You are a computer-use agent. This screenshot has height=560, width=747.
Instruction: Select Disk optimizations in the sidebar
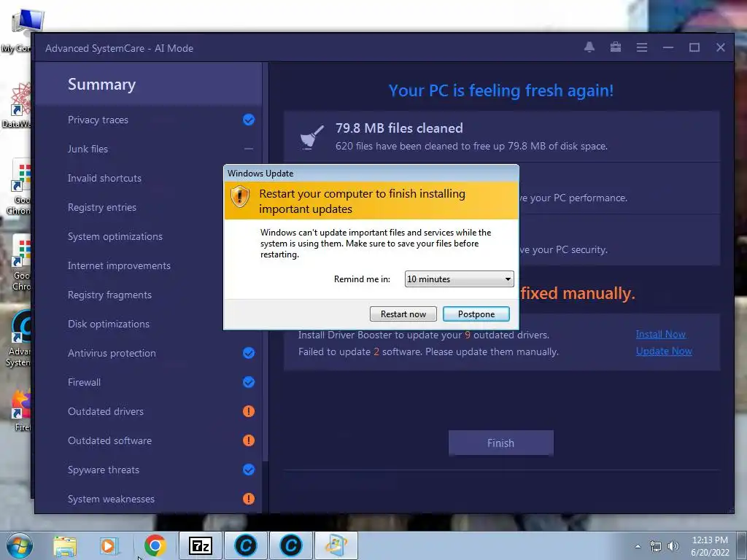(x=109, y=324)
